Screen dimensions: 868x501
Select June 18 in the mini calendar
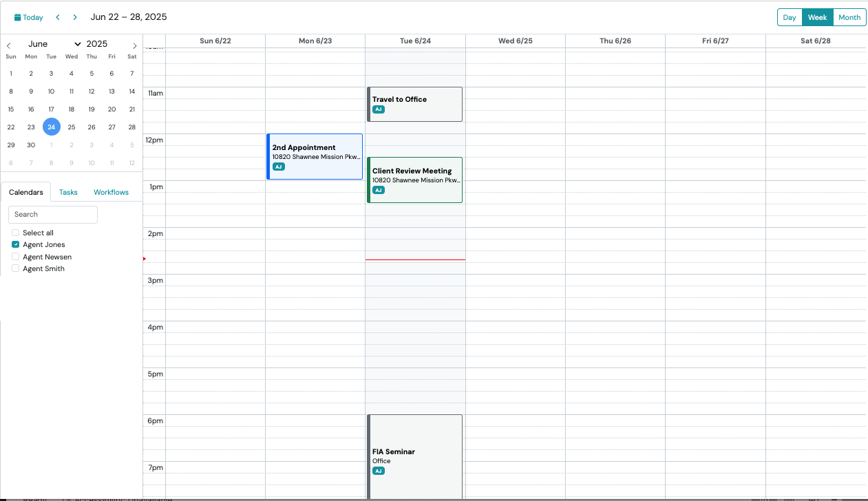click(x=71, y=109)
